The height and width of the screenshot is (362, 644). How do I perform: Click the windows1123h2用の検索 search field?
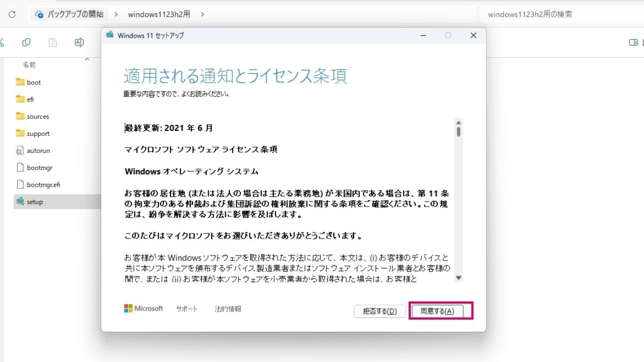[x=562, y=14]
